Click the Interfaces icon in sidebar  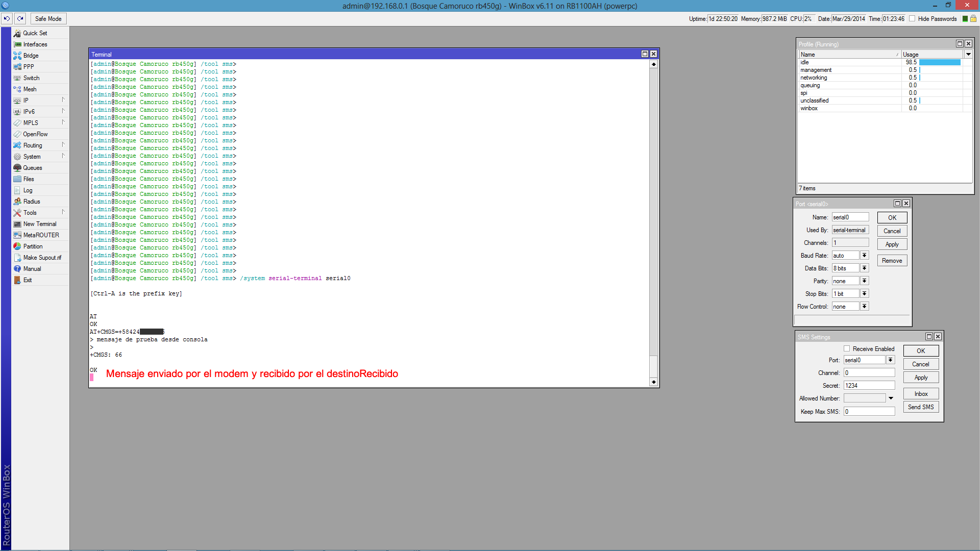click(x=17, y=44)
